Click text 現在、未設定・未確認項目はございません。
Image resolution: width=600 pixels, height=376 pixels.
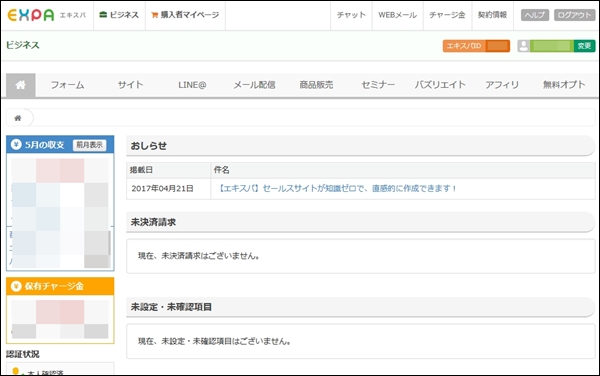click(215, 341)
